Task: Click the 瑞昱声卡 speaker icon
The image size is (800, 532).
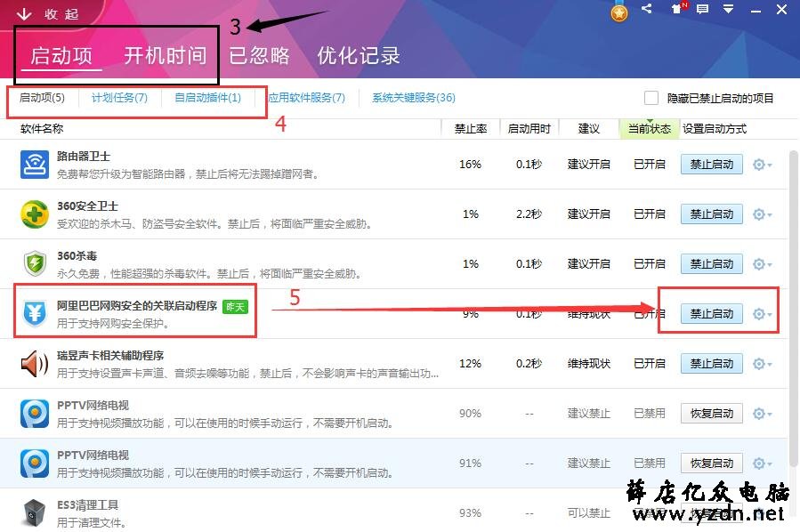Action: pyautogui.click(x=34, y=364)
